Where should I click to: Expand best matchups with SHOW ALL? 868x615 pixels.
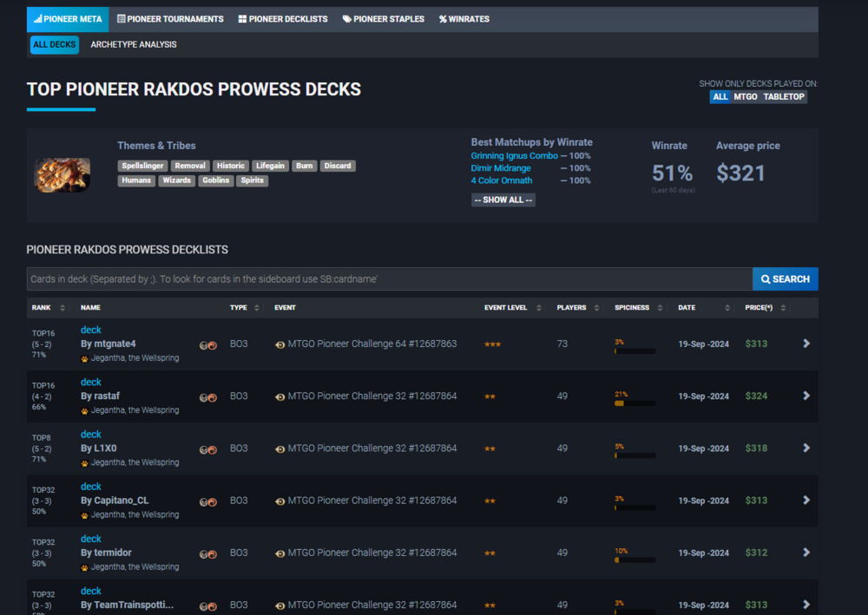(x=503, y=200)
